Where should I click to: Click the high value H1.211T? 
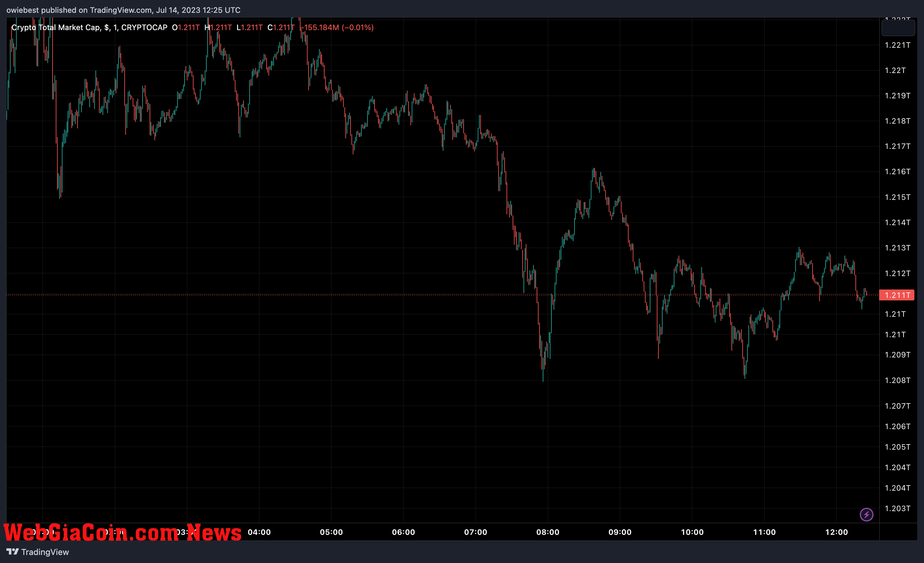click(x=218, y=27)
